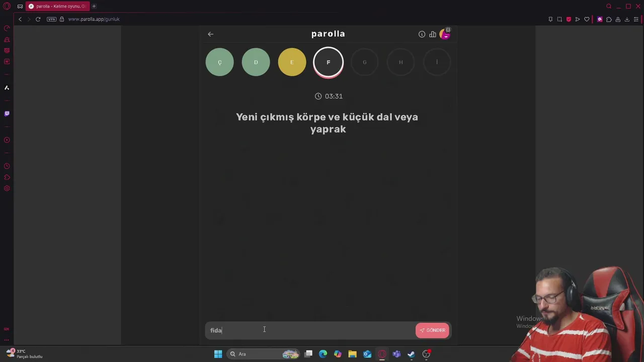The height and width of the screenshot is (362, 644).
Task: Open the workspaces icon beside the tab
Action: tap(20, 6)
